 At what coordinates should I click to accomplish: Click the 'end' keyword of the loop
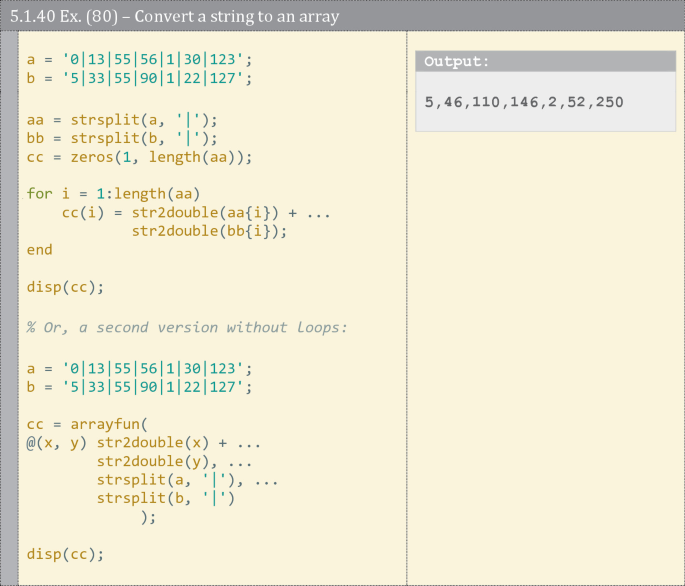click(40, 249)
